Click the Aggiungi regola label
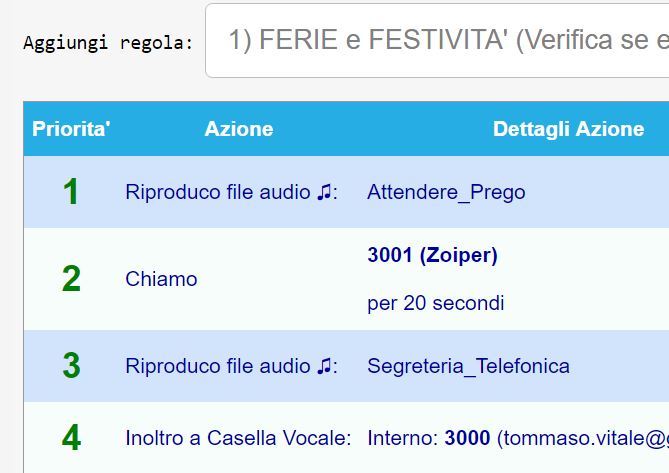 (108, 43)
